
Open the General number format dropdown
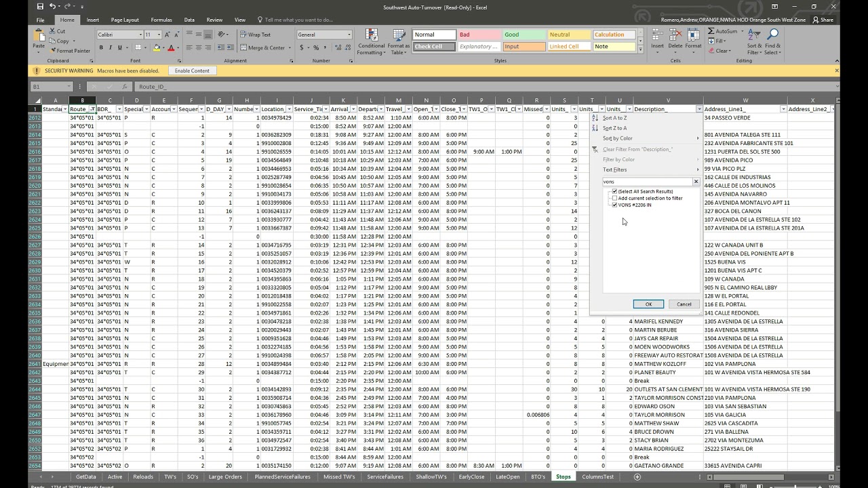pyautogui.click(x=349, y=35)
